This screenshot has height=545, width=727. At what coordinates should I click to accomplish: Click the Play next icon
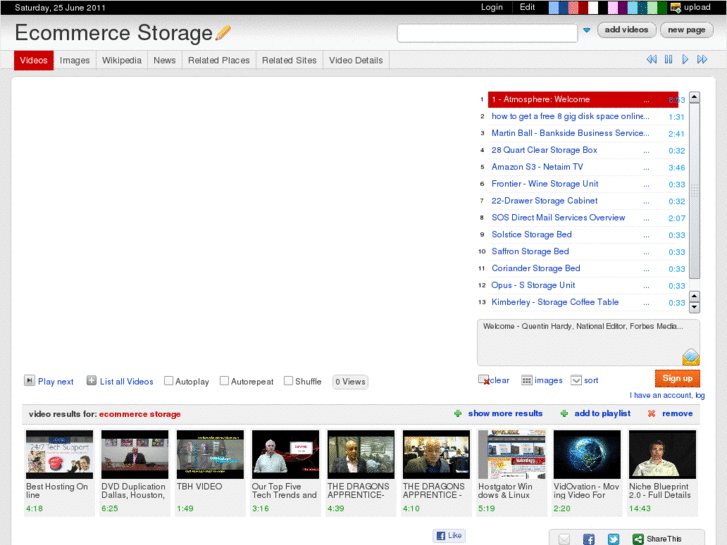point(30,381)
